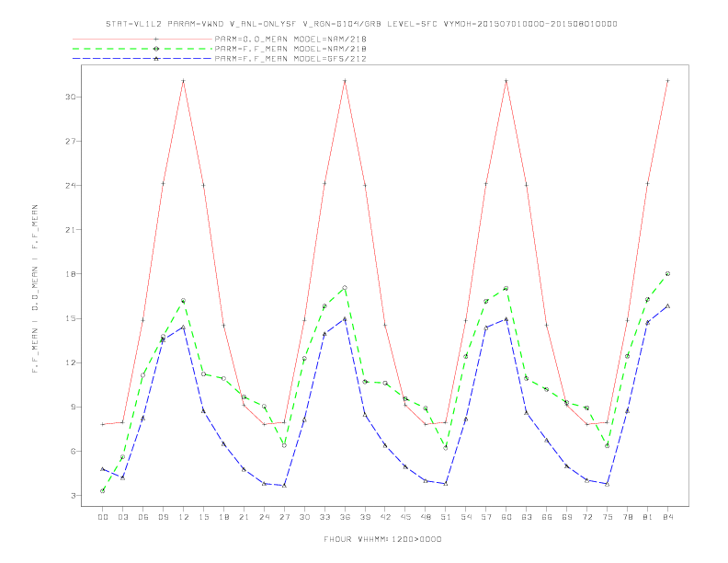
Task: Click y-axis tick label 12
Action: (70, 362)
